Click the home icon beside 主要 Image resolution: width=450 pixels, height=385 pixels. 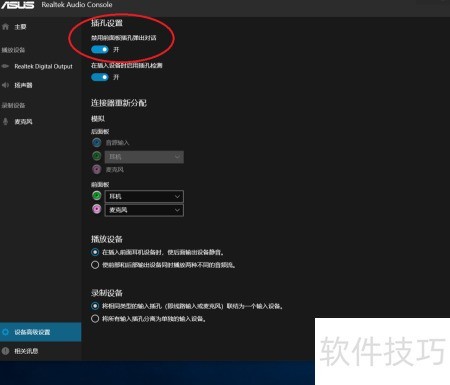pos(5,27)
